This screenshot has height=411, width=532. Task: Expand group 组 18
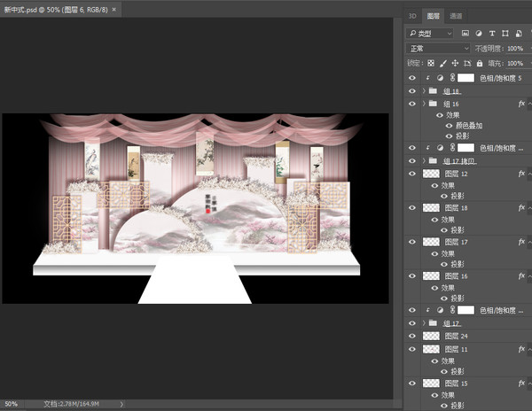[424, 91]
